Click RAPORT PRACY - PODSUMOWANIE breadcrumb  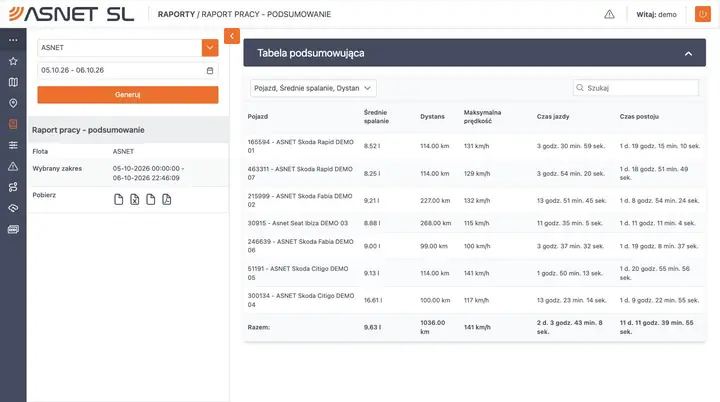266,14
